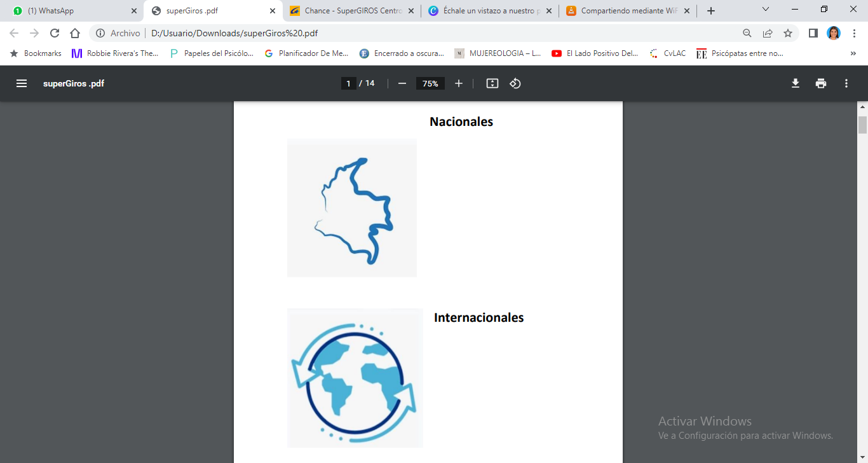868x463 pixels.
Task: Close the Compartiendo mediante WiFi tab
Action: (x=687, y=11)
